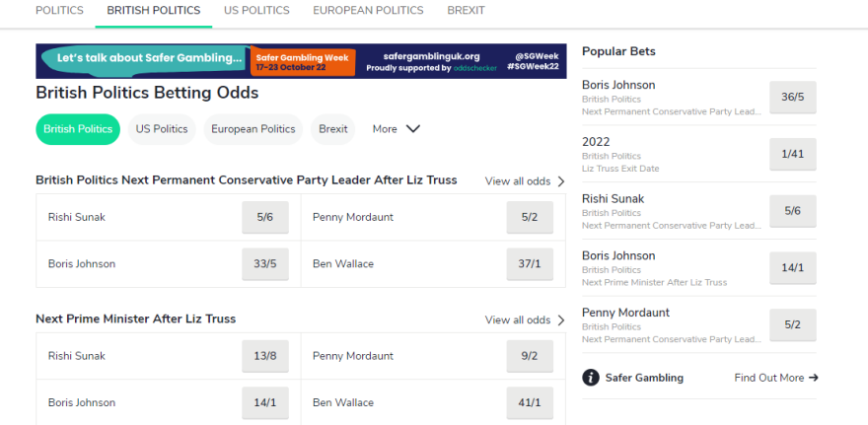Switch to European Politics top tab
The width and height of the screenshot is (868, 425).
point(368,11)
